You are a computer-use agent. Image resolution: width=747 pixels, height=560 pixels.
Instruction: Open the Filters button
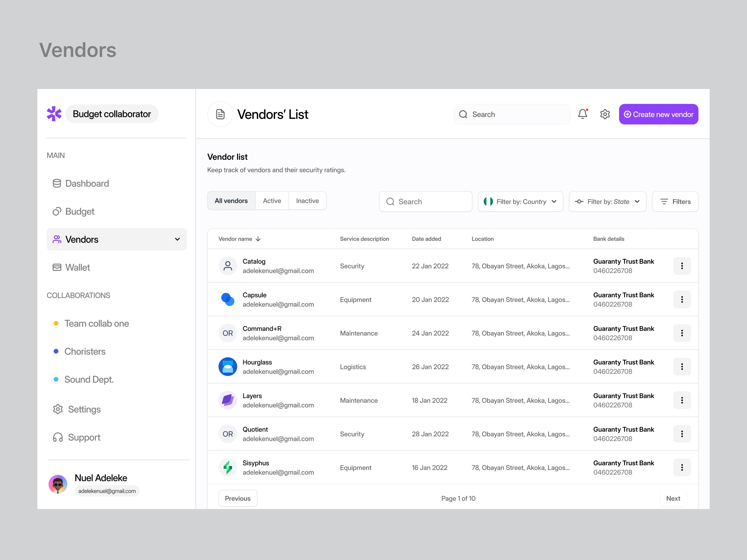tap(675, 202)
